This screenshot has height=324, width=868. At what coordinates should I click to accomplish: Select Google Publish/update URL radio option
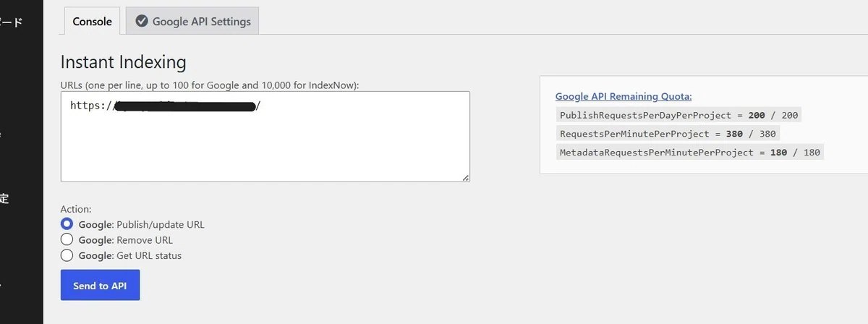click(67, 224)
